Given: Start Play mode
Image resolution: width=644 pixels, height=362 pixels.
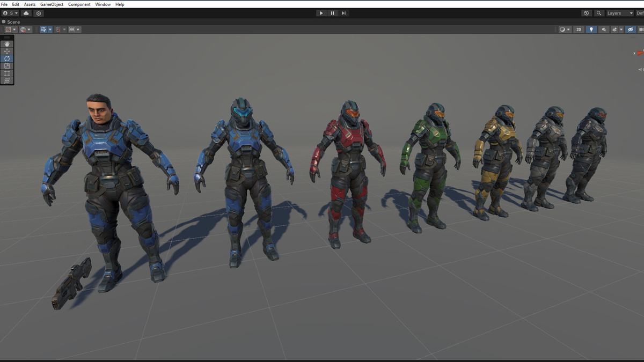Looking at the screenshot, I should pyautogui.click(x=321, y=13).
